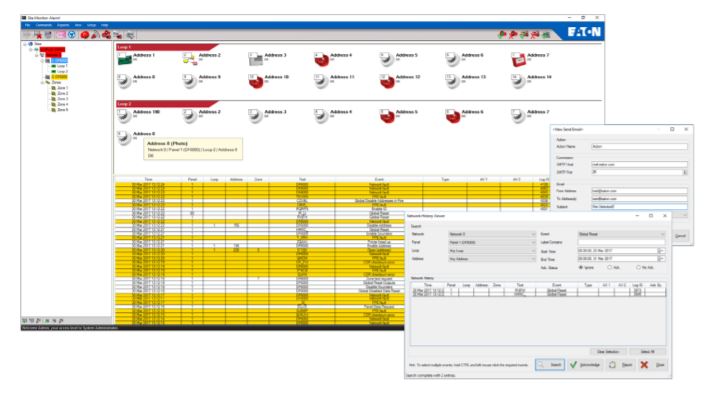Select the yellow highlighted panel tree node
This screenshot has height=397, width=713.
(x=60, y=77)
